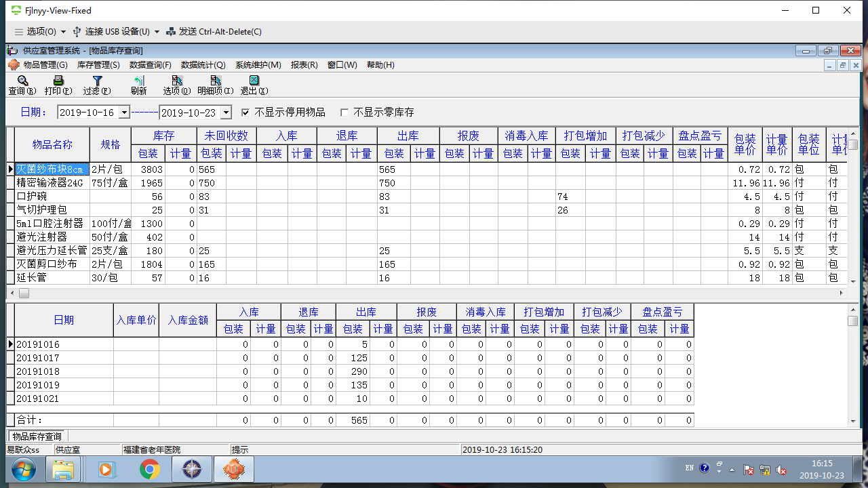The image size is (868, 488).
Task: Open the start date 2019-10-16 dropdown arrow
Action: click(124, 113)
